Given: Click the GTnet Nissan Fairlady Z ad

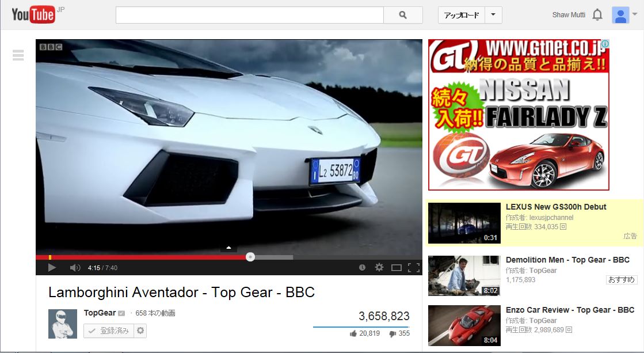Looking at the screenshot, I should click(x=519, y=115).
